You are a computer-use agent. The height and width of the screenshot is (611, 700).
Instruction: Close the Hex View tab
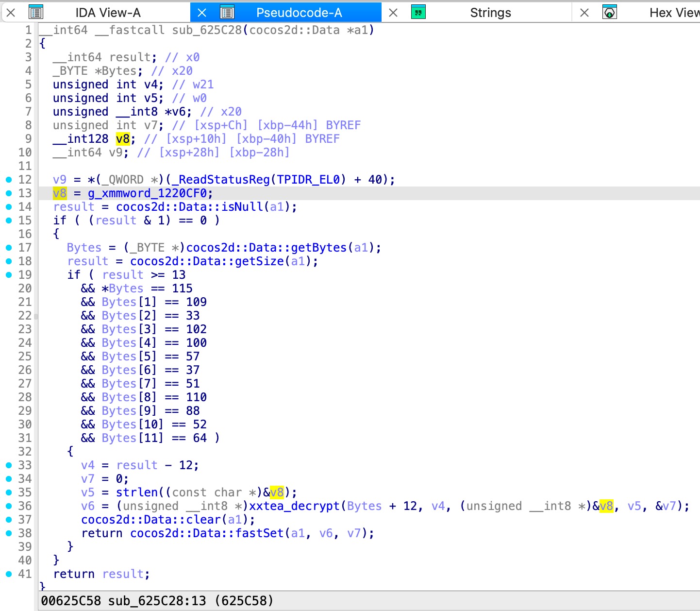coord(584,13)
